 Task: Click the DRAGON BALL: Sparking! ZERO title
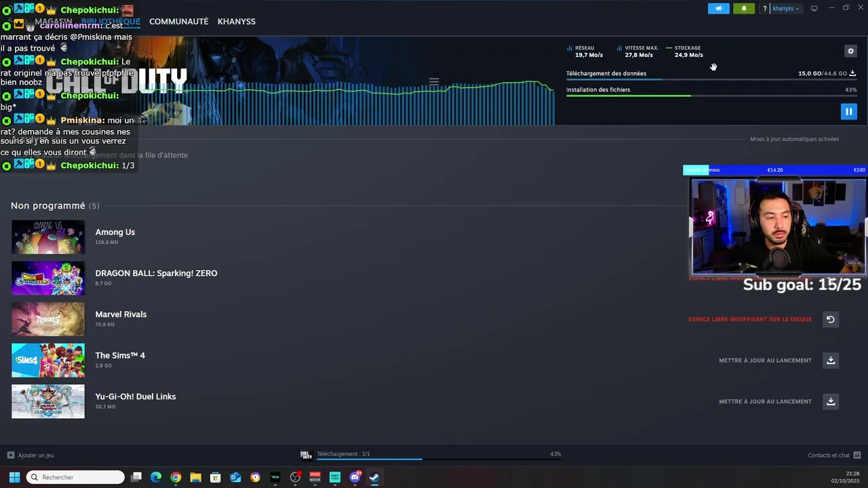point(156,273)
